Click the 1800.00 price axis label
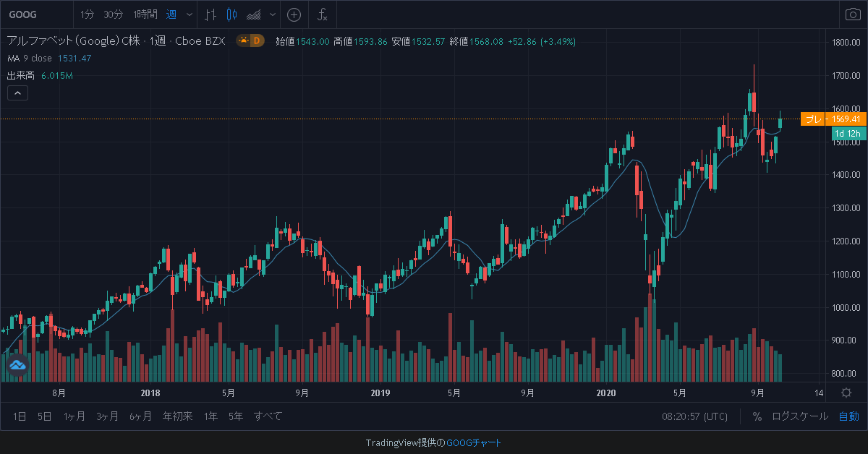868x454 pixels. (x=846, y=43)
